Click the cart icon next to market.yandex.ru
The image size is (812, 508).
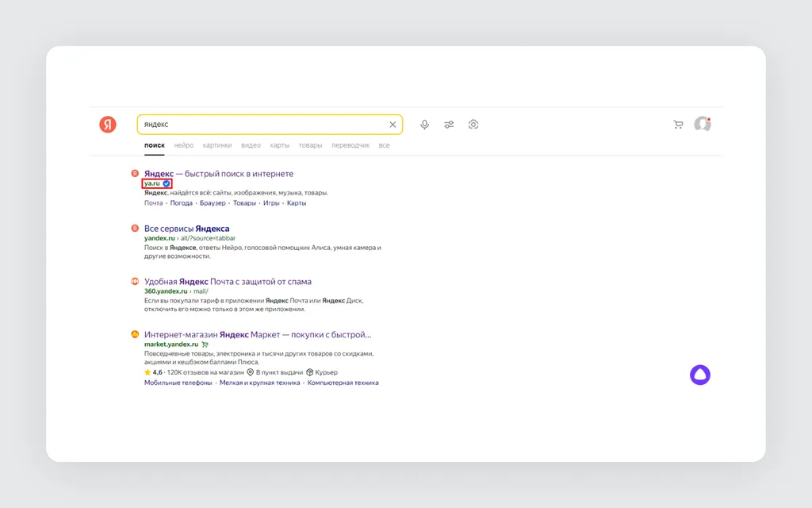pyautogui.click(x=205, y=344)
